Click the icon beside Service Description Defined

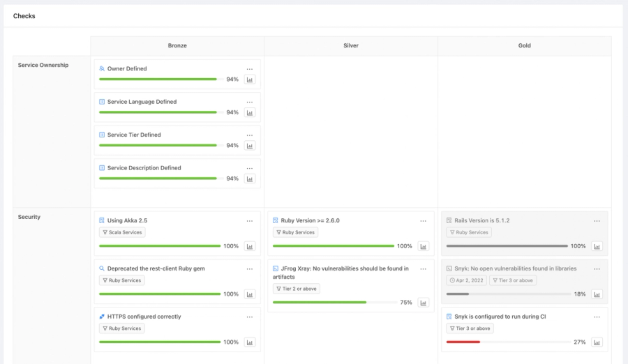[102, 168]
